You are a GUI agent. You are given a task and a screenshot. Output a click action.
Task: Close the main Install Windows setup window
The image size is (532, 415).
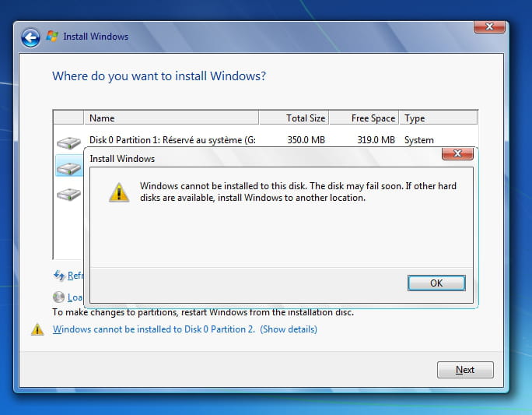click(x=489, y=26)
